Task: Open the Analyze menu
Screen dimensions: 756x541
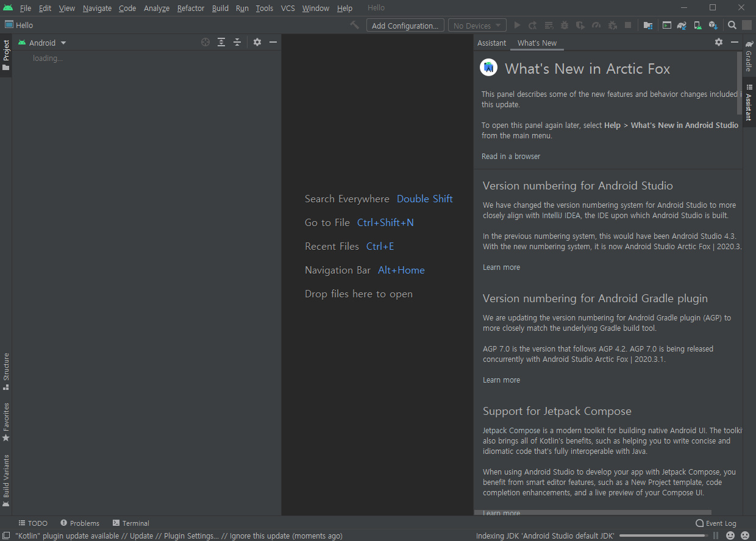Action: [x=157, y=8]
